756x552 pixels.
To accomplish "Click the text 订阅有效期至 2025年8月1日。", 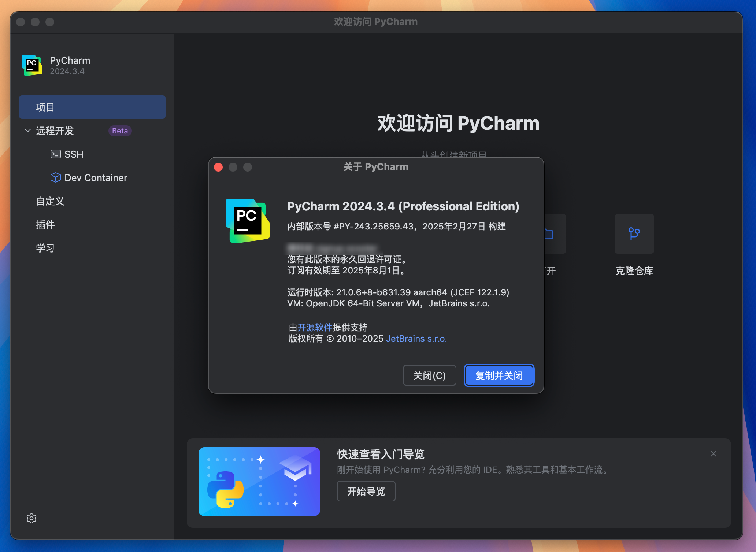I will click(x=346, y=271).
